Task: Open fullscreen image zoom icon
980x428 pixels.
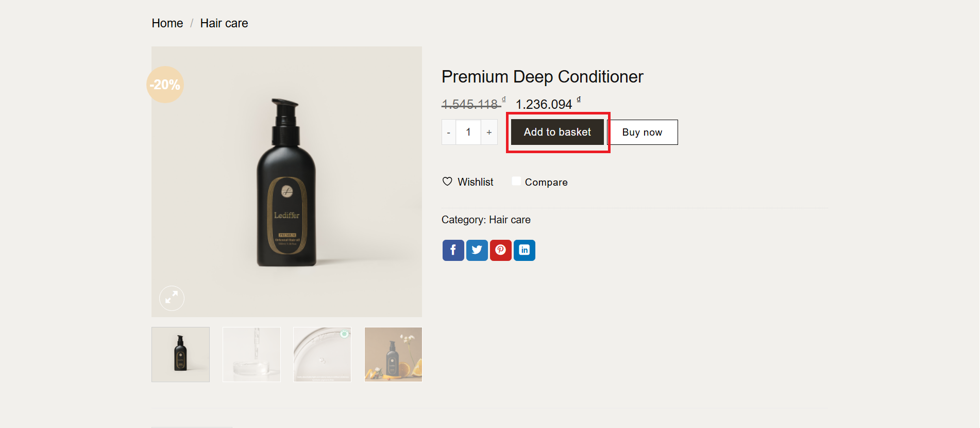Action: [172, 298]
